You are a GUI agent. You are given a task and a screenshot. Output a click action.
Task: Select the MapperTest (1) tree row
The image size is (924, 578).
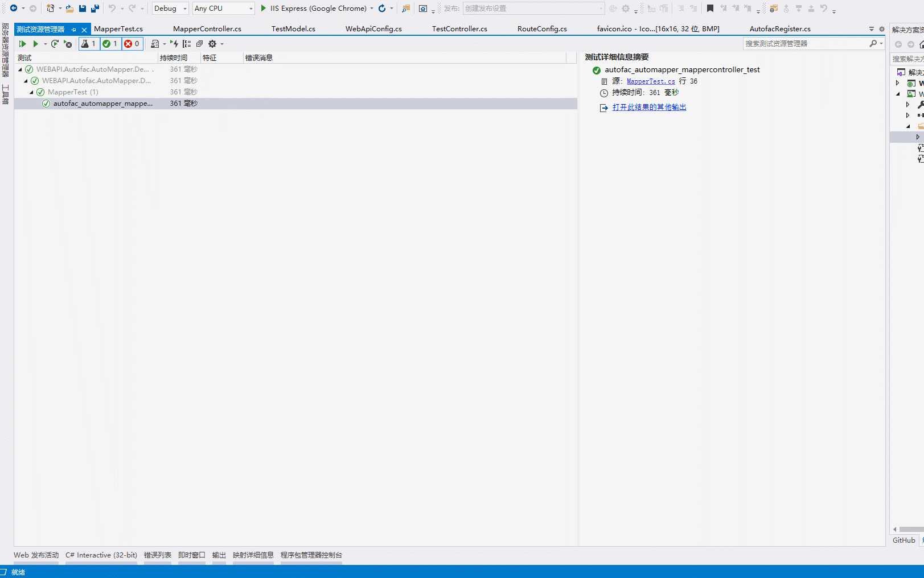click(295, 92)
